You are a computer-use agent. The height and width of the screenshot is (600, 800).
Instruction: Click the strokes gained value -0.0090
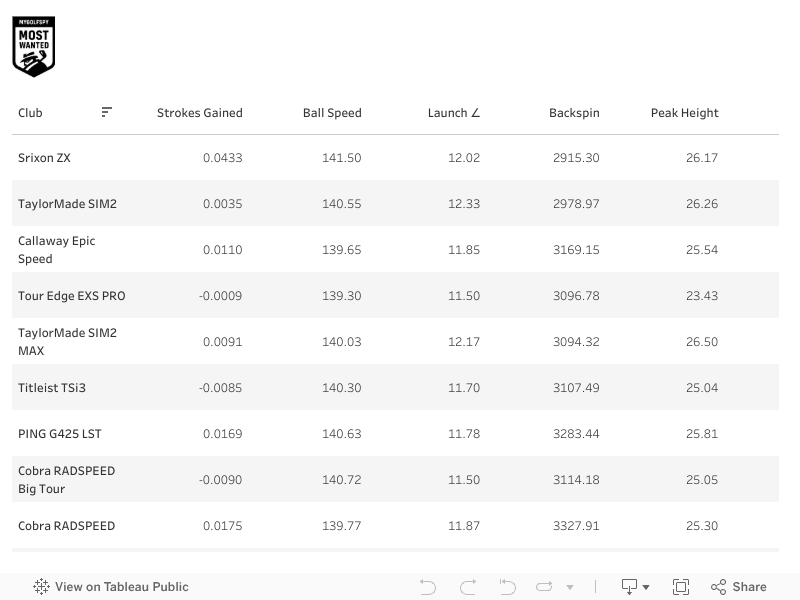click(x=220, y=480)
